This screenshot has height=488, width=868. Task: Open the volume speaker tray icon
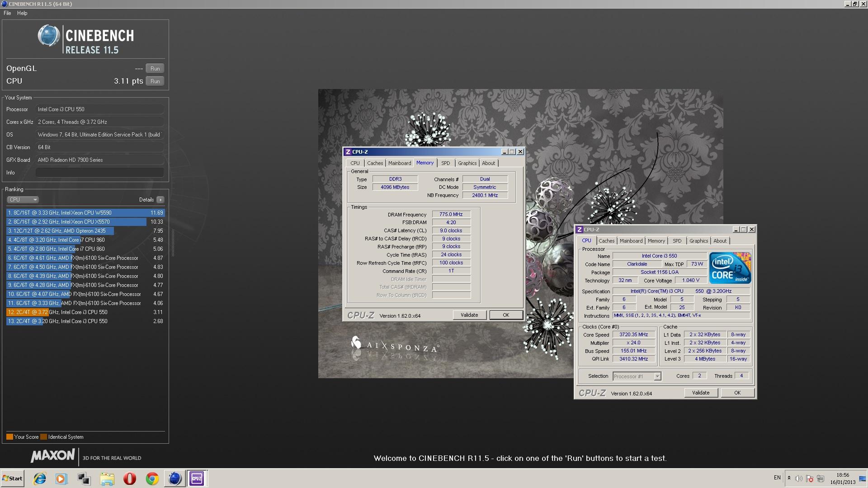(799, 479)
